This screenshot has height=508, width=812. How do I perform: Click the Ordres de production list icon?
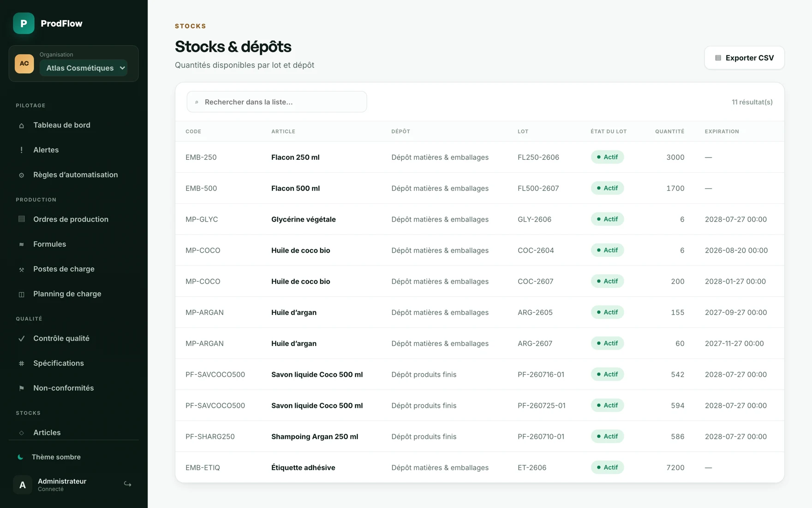click(x=21, y=219)
